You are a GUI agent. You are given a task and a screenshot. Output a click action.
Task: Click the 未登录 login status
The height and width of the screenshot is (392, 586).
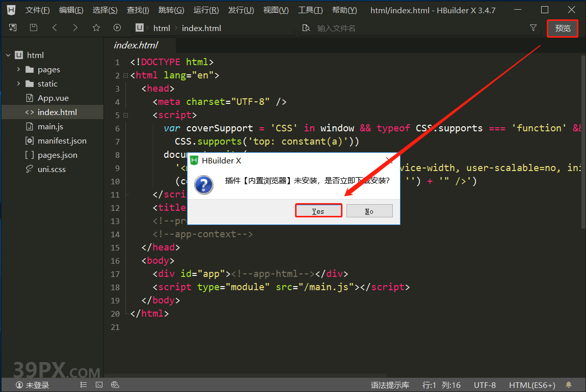click(32, 385)
